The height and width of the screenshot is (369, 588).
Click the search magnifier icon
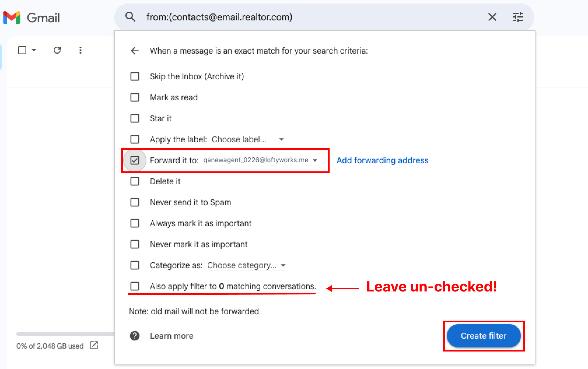130,17
